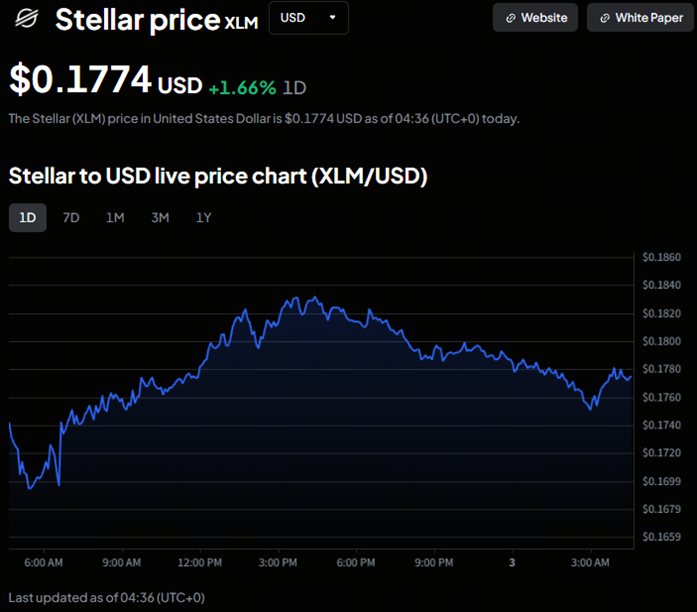Select the 3M time range
The height and width of the screenshot is (612, 697).
tap(160, 218)
